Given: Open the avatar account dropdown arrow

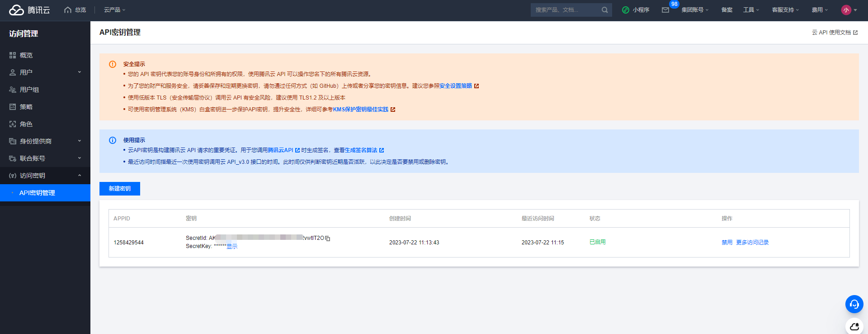Looking at the screenshot, I should [x=855, y=10].
